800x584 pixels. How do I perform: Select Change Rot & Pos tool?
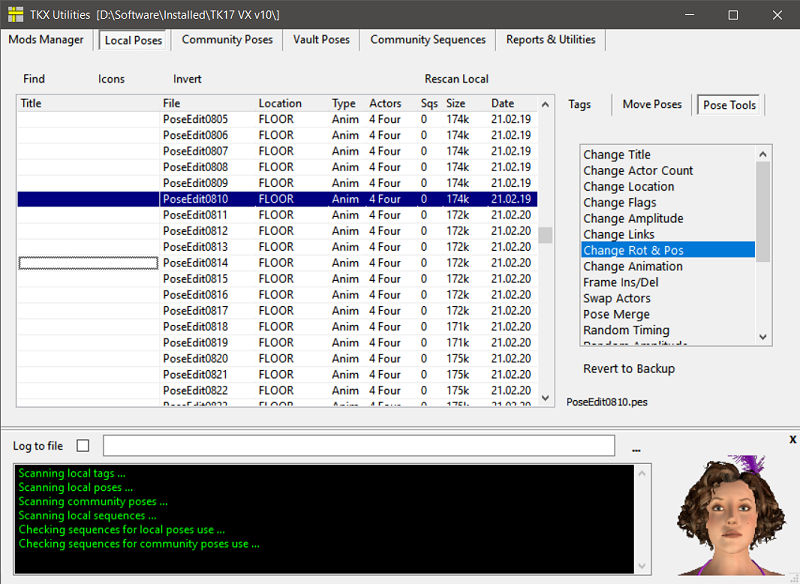(668, 250)
